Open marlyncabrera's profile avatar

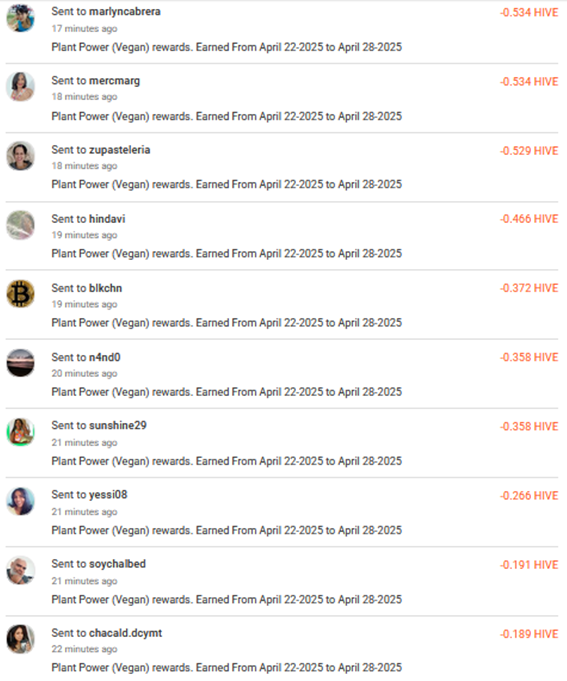(x=20, y=18)
